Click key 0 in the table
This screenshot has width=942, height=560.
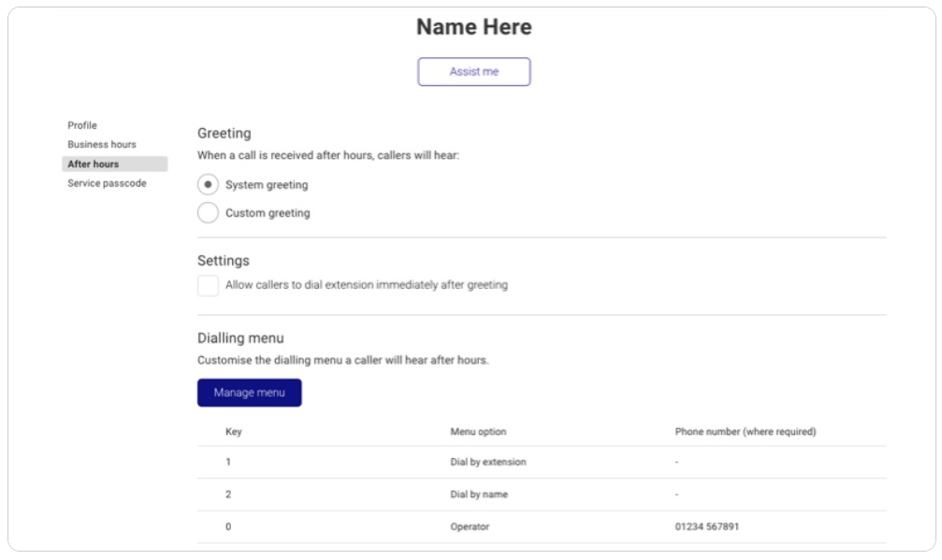pos(228,527)
